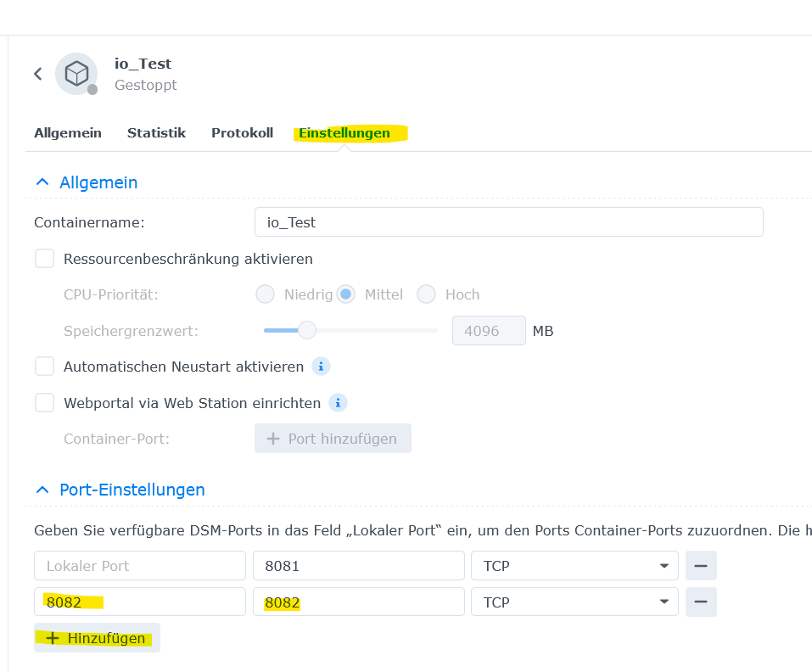
Task: Switch to the Allgemein tab
Action: (x=68, y=133)
